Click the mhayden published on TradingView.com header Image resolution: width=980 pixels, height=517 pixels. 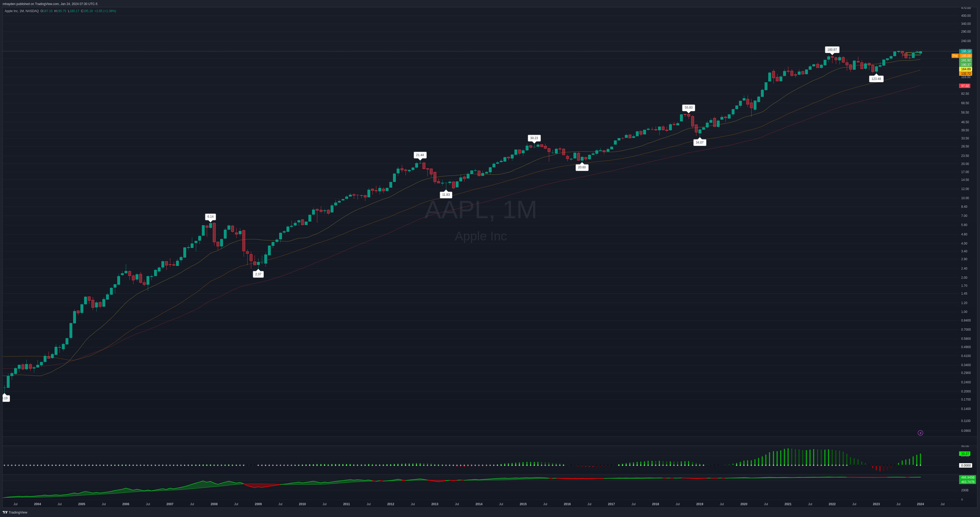(50, 4)
